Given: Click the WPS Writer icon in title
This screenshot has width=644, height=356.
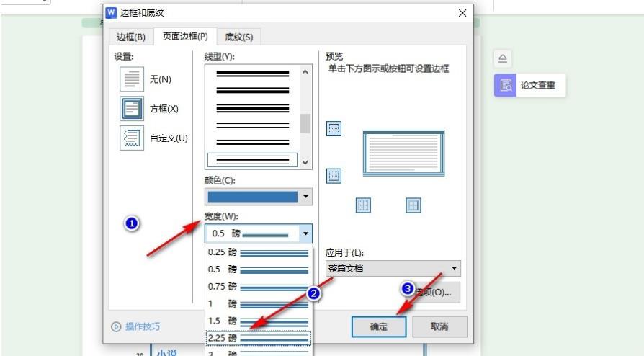Looking at the screenshot, I should point(111,13).
